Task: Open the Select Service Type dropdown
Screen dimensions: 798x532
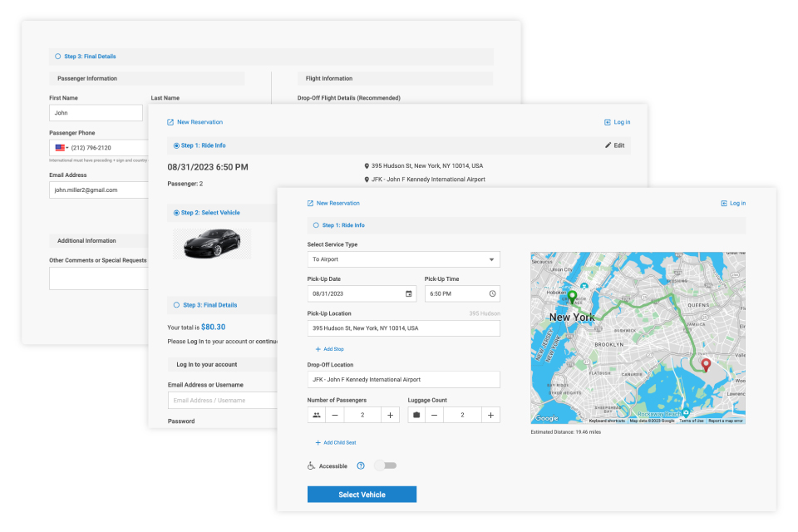Action: pyautogui.click(x=403, y=259)
